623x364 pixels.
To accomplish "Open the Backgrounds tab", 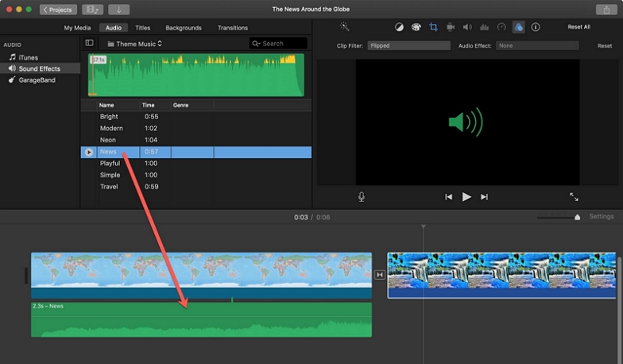I will click(x=184, y=28).
